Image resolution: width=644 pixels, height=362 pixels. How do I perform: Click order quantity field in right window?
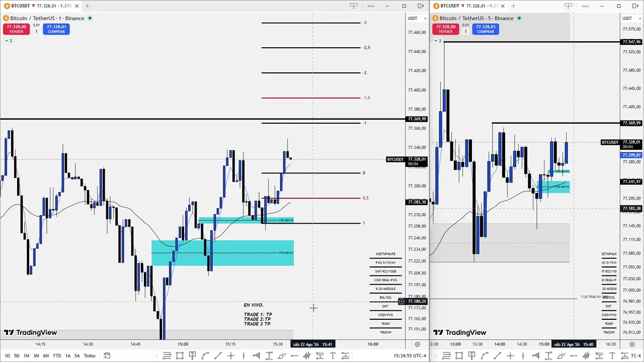point(465,31)
